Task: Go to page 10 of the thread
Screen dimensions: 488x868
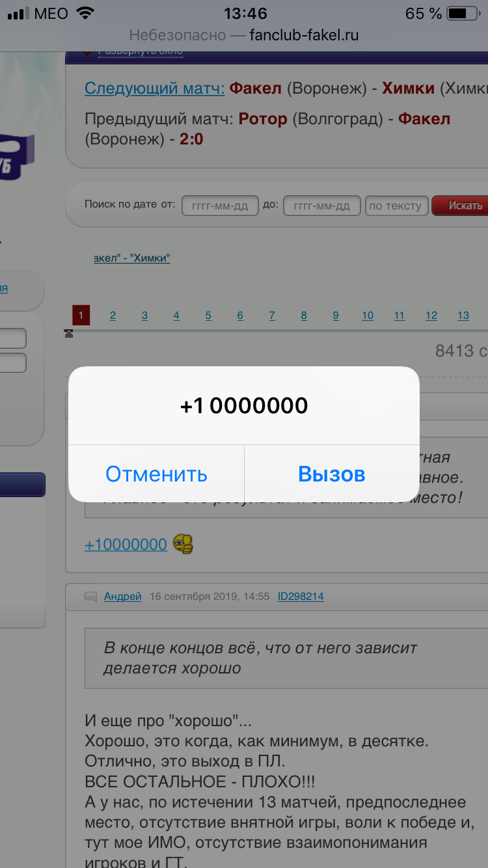Action: 368,316
